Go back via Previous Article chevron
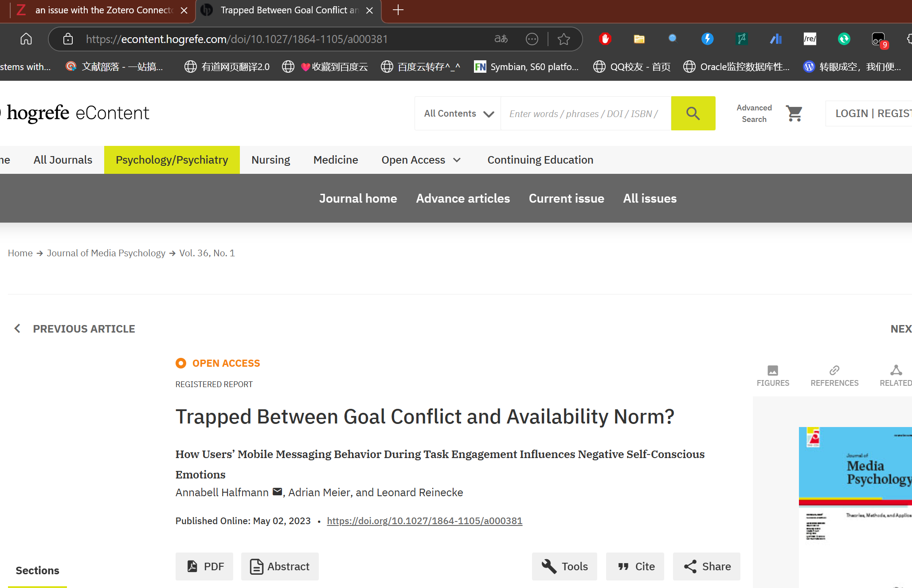912x588 pixels. 17,329
